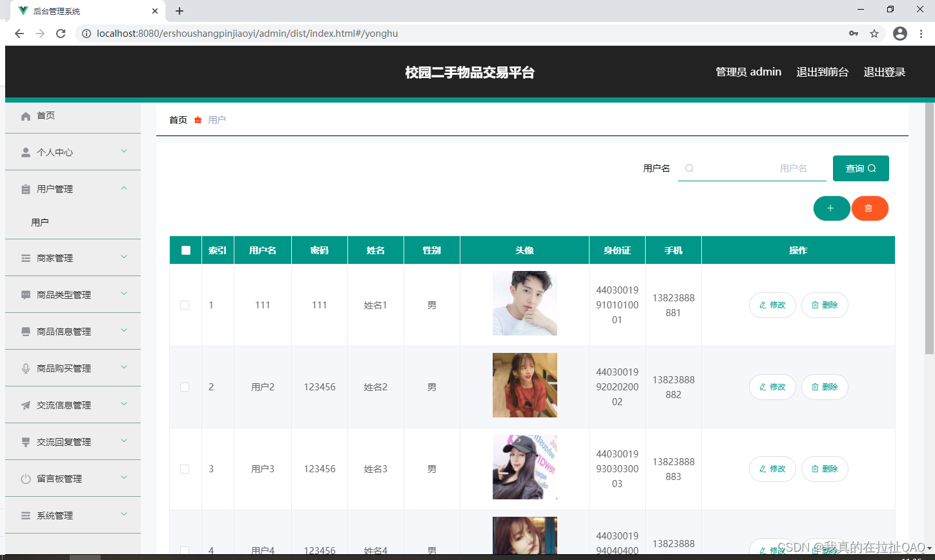
Task: Click 退出到前台 in the header
Action: coord(823,72)
